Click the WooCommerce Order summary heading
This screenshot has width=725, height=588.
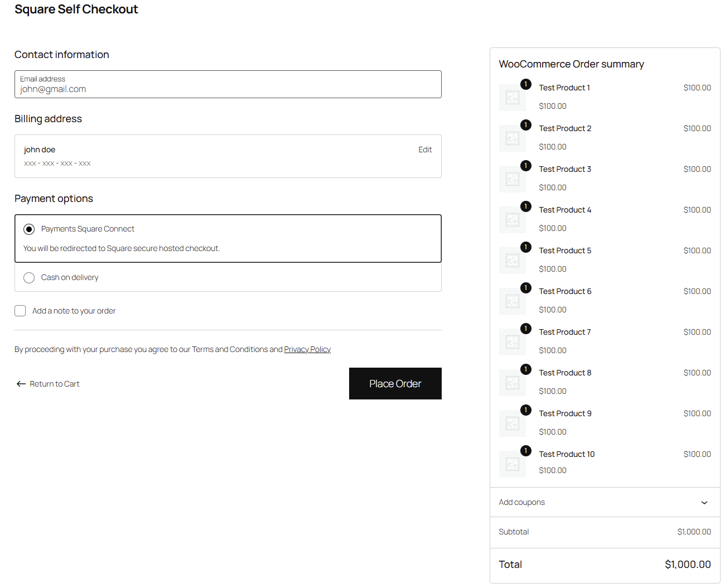[571, 64]
